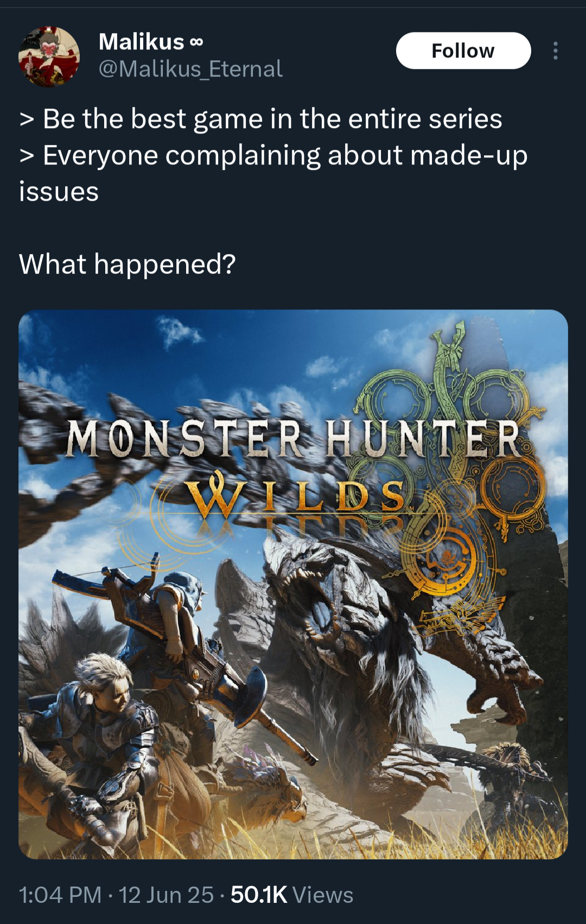Tap the MONSTER HUNTER title in image
Image resolution: width=586 pixels, height=924 pixels.
tap(294, 439)
